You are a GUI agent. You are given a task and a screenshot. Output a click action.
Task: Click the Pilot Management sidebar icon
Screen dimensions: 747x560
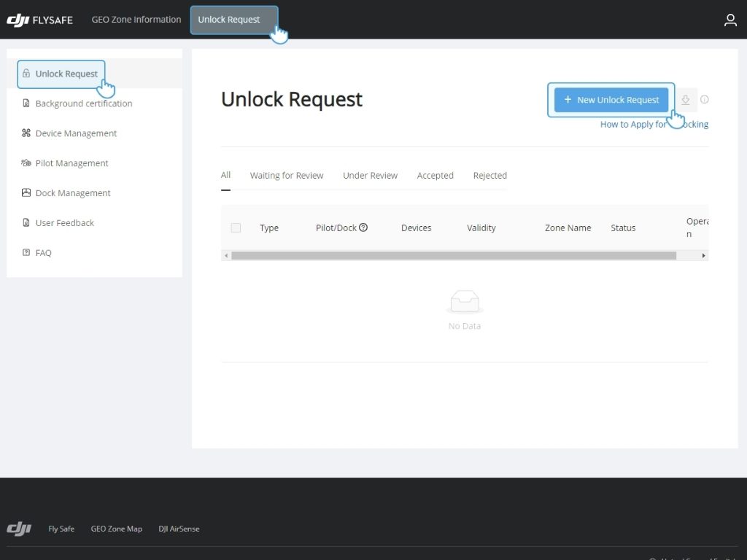click(26, 163)
